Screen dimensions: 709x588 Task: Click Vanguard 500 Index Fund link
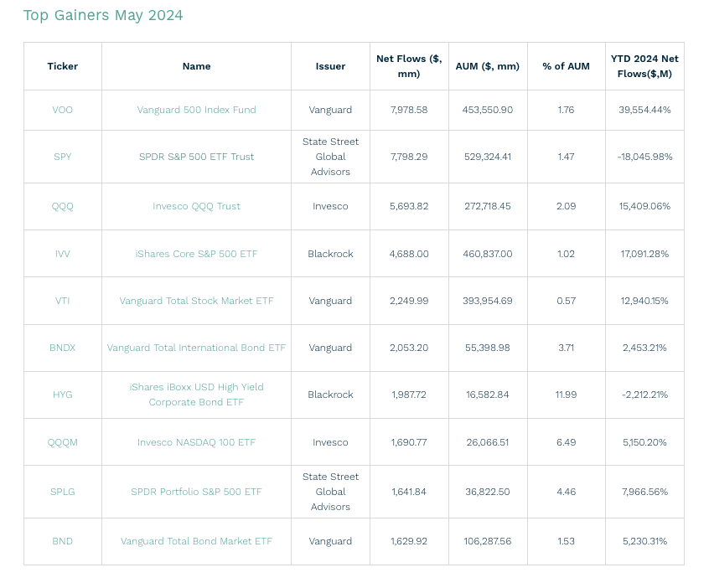click(x=196, y=110)
